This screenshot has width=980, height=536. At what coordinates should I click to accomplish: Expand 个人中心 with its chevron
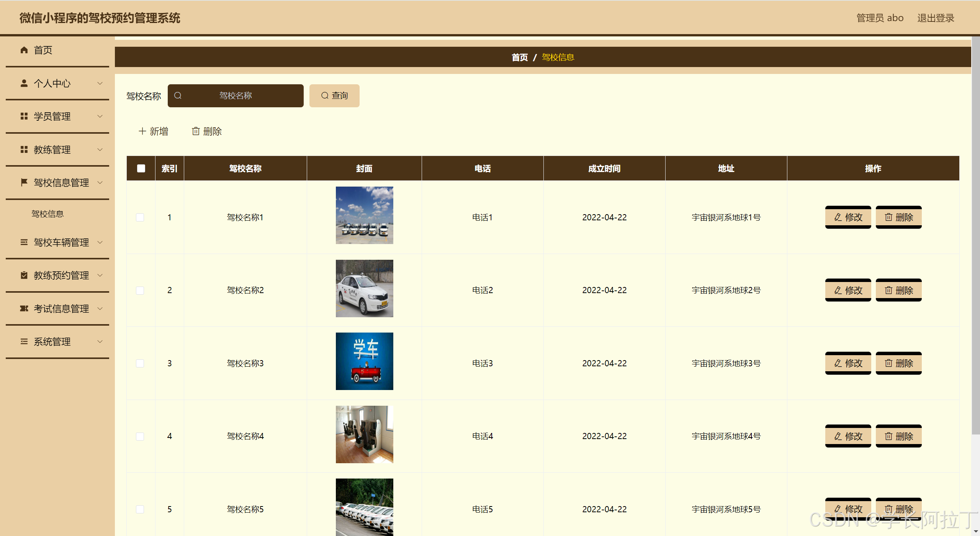(100, 83)
